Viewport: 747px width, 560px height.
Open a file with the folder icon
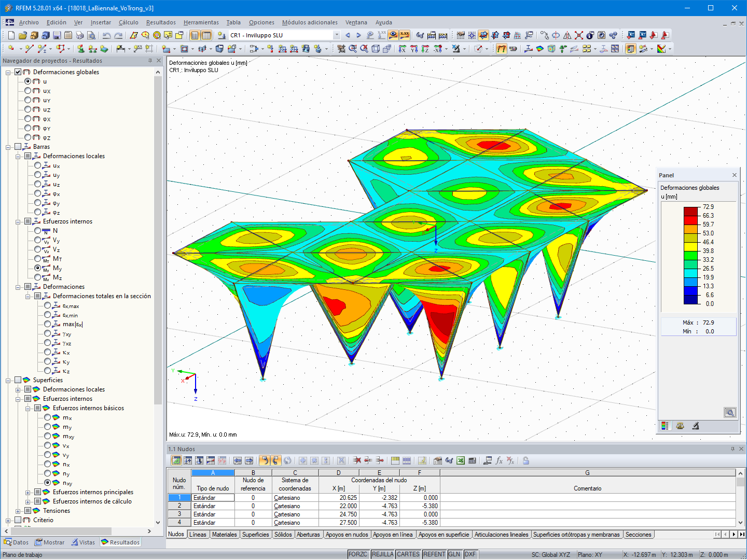tap(22, 35)
